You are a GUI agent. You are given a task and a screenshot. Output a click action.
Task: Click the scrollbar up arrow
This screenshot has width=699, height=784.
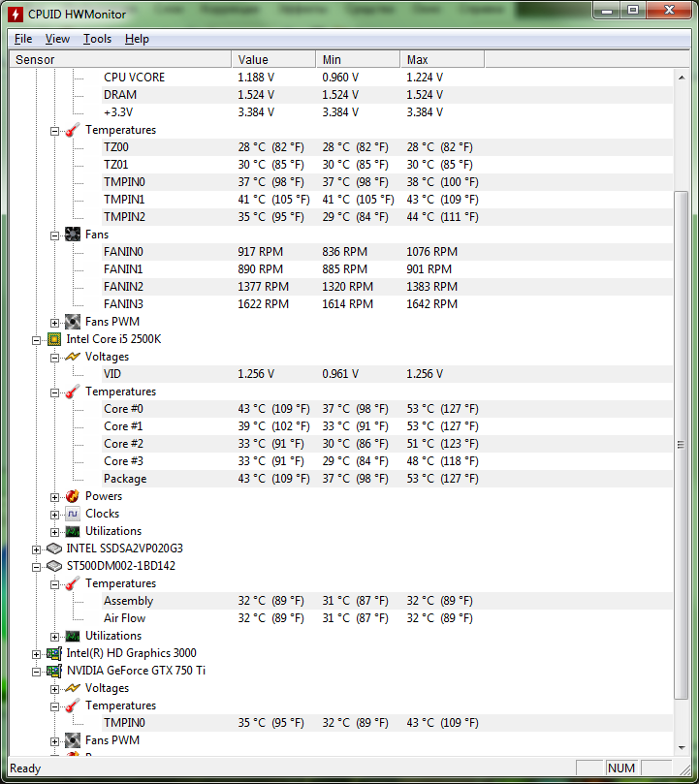pos(682,78)
